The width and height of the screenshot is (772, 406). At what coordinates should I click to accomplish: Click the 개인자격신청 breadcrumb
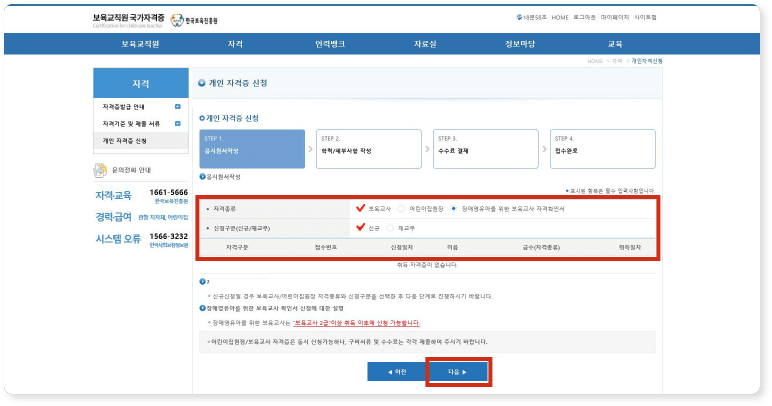tap(647, 61)
